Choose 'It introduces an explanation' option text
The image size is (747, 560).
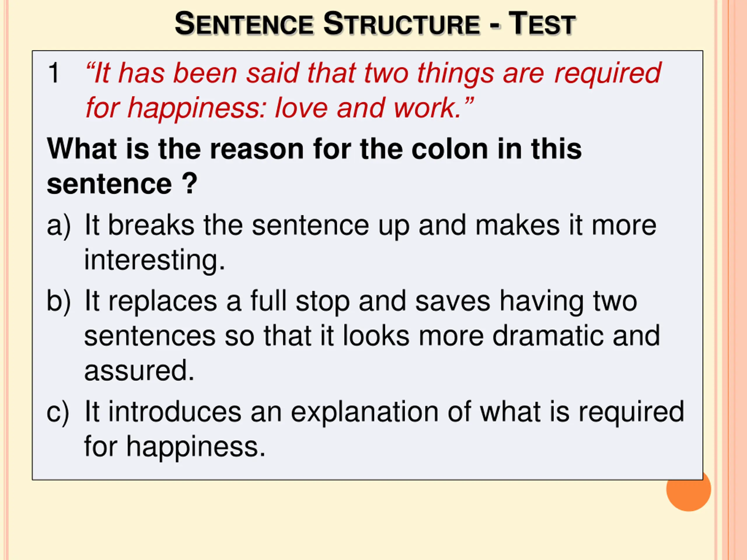384,412
